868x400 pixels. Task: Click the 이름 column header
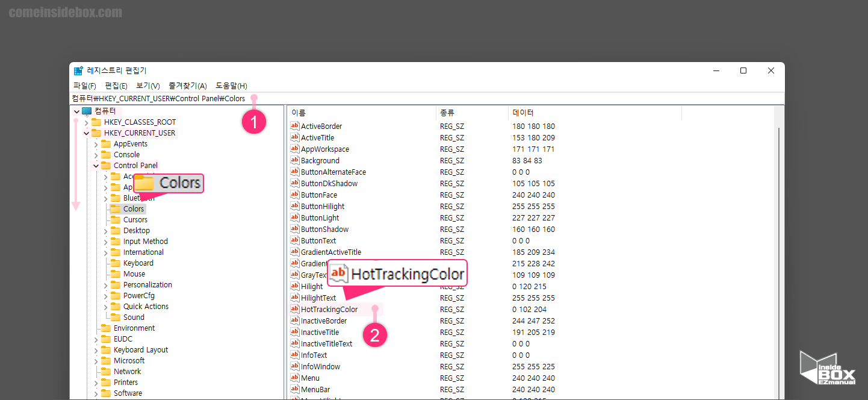click(x=296, y=112)
